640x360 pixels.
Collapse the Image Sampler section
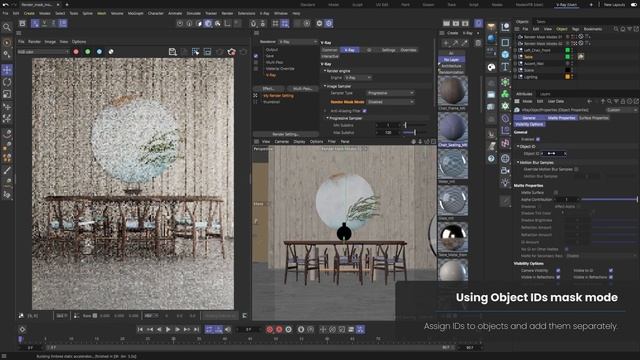[x=325, y=86]
